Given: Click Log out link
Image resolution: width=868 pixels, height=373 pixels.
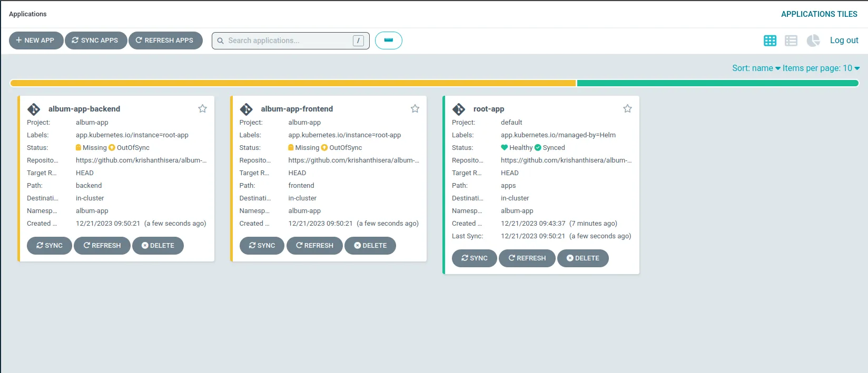Looking at the screenshot, I should pos(844,41).
